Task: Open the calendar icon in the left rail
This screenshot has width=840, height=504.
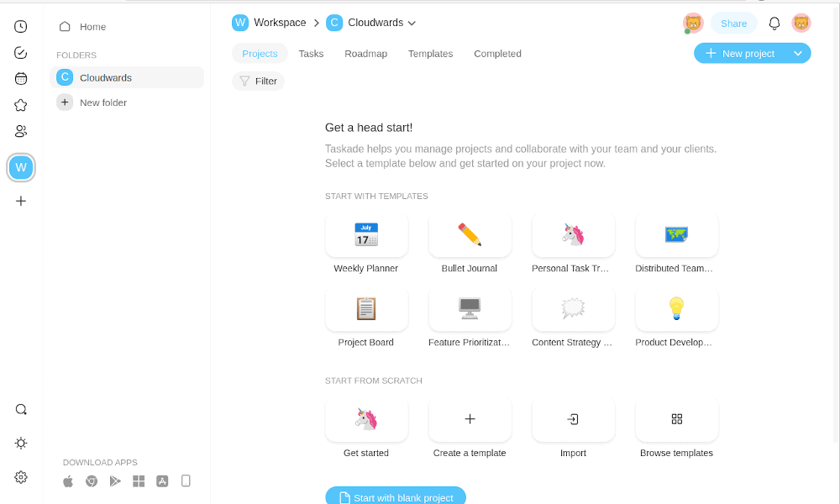Action: pos(21,79)
